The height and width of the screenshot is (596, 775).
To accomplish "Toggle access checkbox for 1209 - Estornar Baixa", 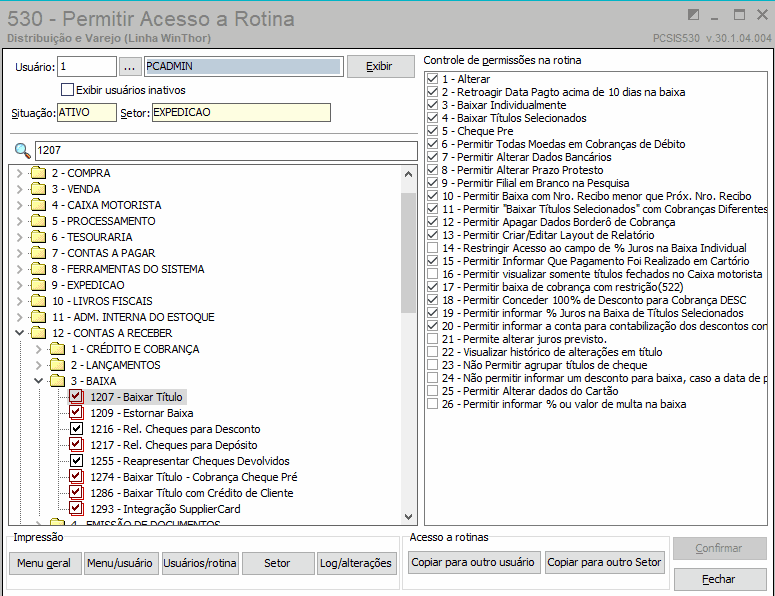I will 76,412.
